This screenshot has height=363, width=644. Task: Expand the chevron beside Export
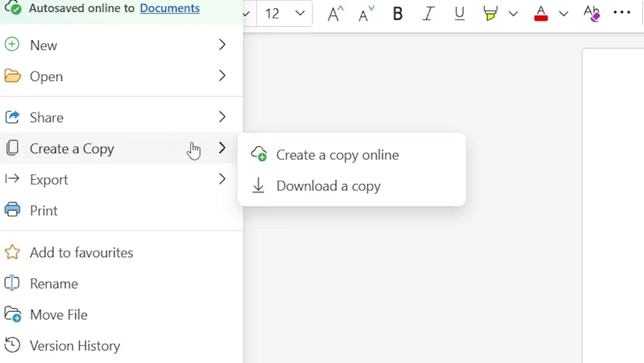222,179
